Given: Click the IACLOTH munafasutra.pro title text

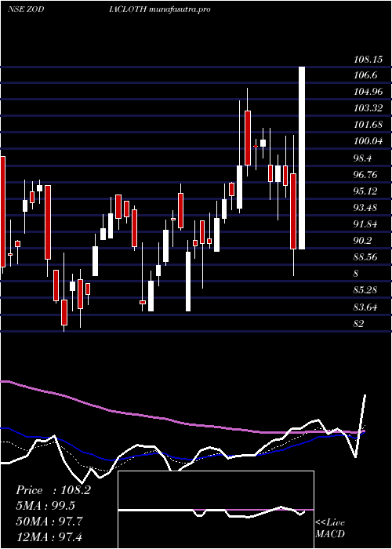Looking at the screenshot, I should pyautogui.click(x=160, y=9).
